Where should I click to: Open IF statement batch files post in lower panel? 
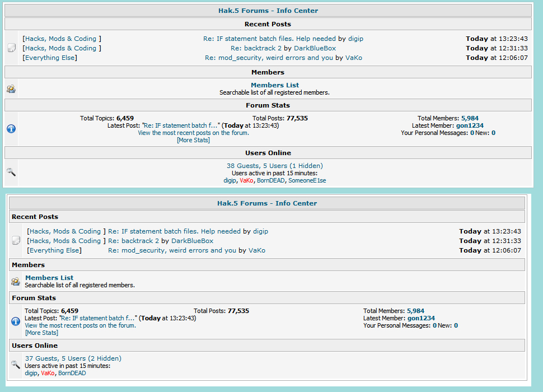coord(174,231)
